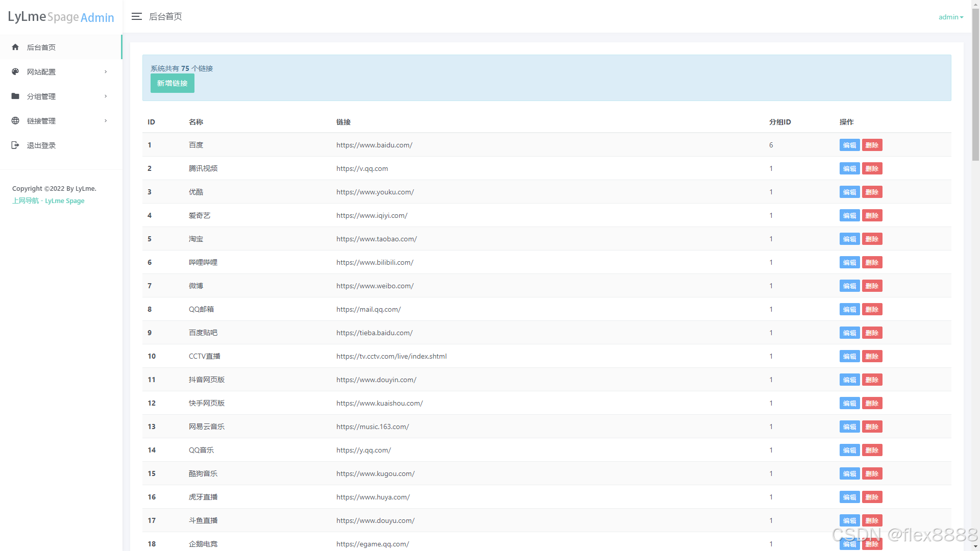
Task: Click the folder icon for 分组管理
Action: [x=15, y=96]
